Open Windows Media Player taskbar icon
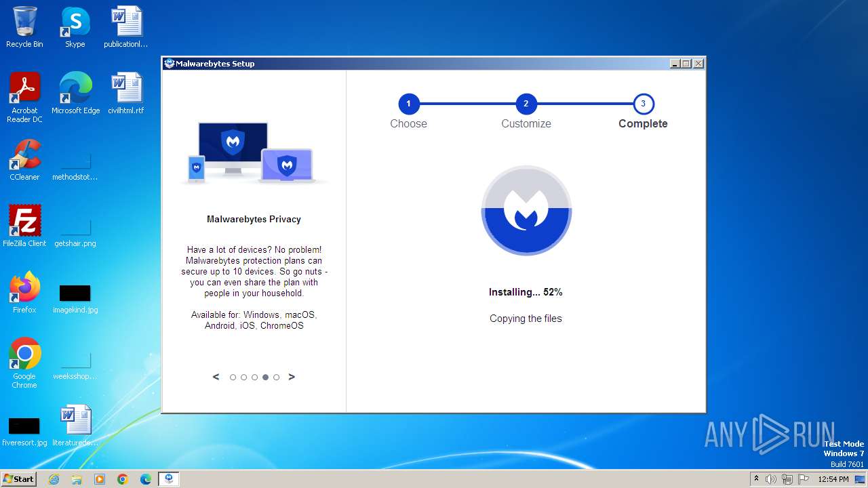 pos(100,479)
